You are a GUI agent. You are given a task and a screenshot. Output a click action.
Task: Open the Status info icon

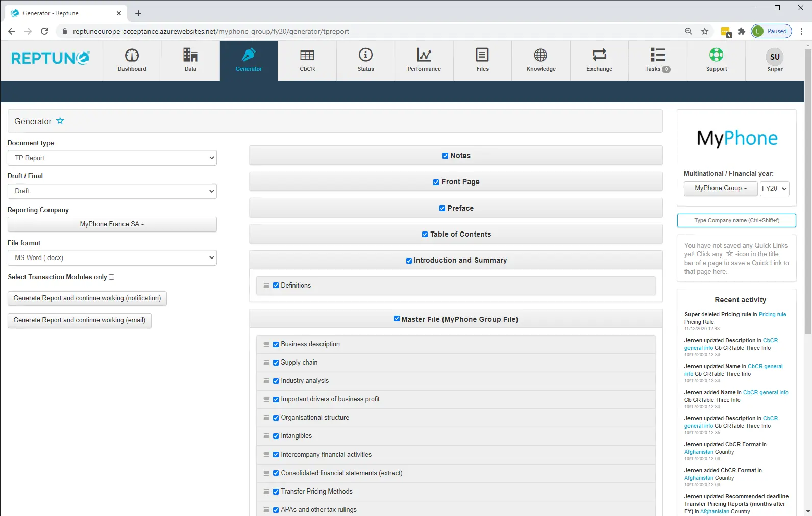[365, 55]
